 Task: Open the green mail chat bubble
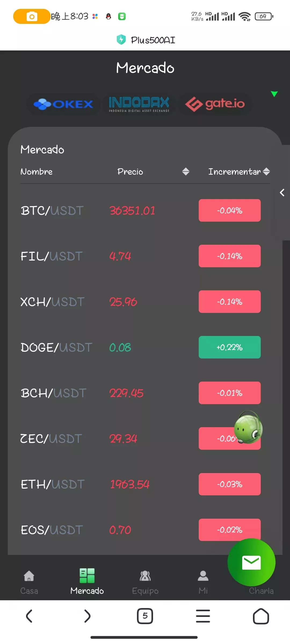pyautogui.click(x=251, y=562)
